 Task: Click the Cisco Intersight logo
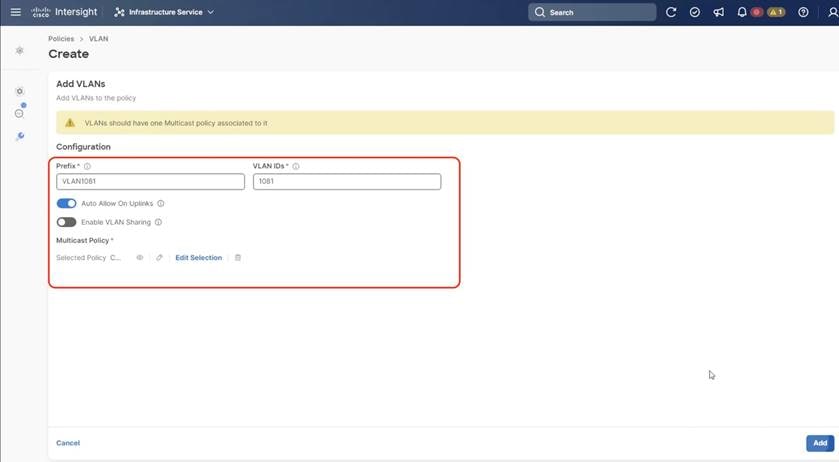64,12
